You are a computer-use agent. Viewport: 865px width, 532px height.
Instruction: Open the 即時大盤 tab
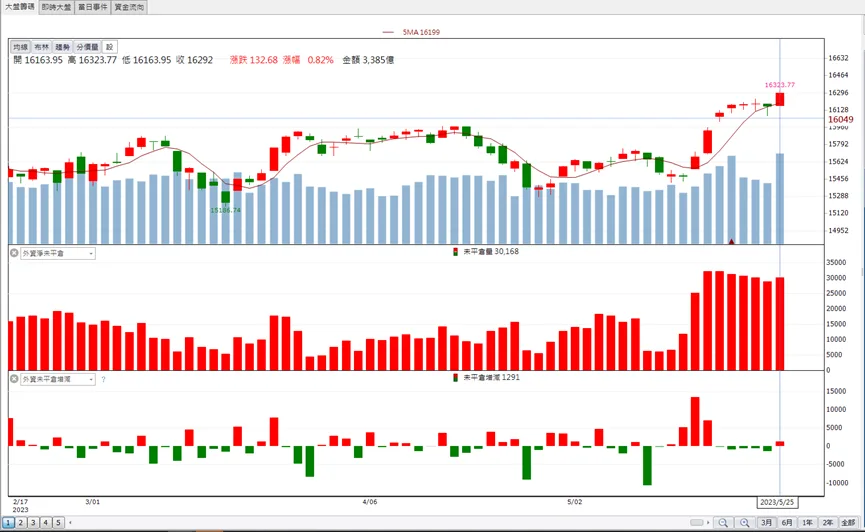56,7
